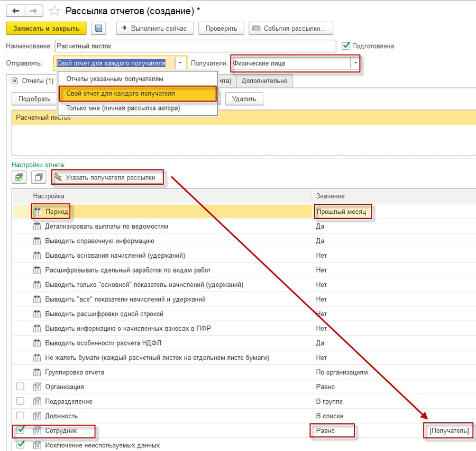
Task: Click the icon beside Группировка отчета row
Action: [x=37, y=372]
